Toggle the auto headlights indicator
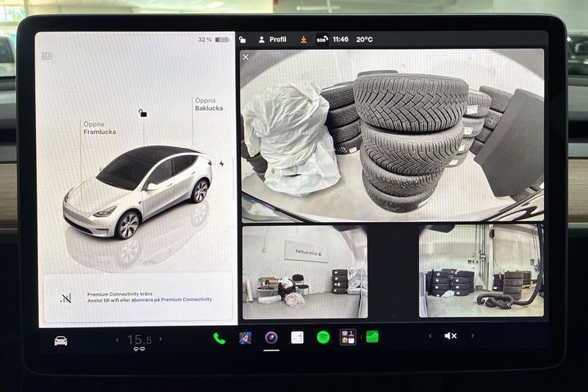The image size is (588, 392). click(x=47, y=57)
